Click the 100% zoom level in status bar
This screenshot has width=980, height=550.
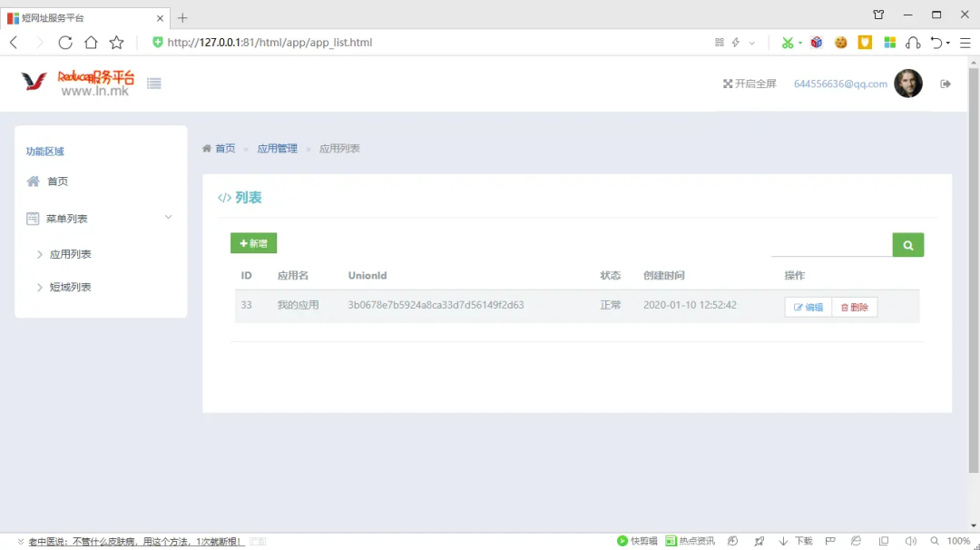click(958, 541)
